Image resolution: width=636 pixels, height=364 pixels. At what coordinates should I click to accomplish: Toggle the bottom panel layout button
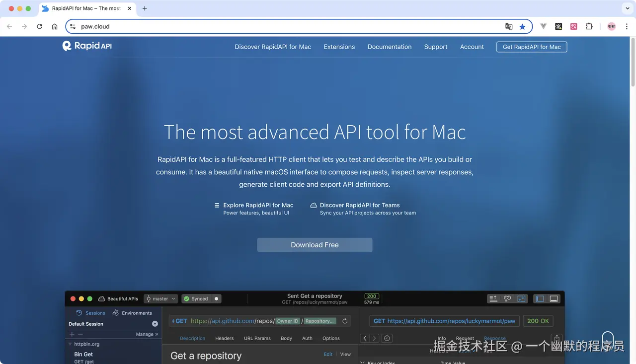(x=554, y=298)
